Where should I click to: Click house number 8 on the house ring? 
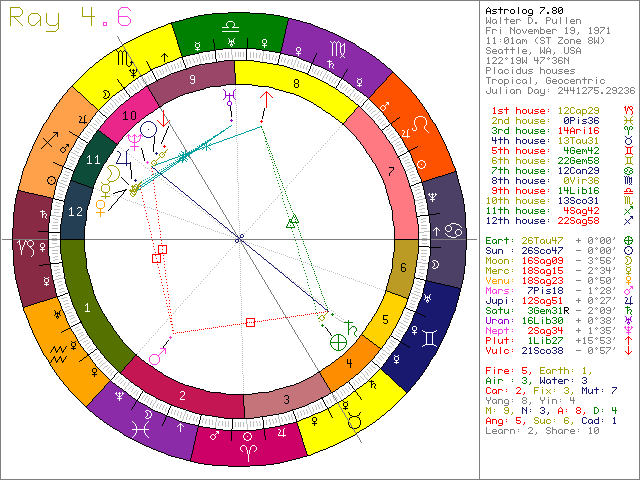click(297, 84)
